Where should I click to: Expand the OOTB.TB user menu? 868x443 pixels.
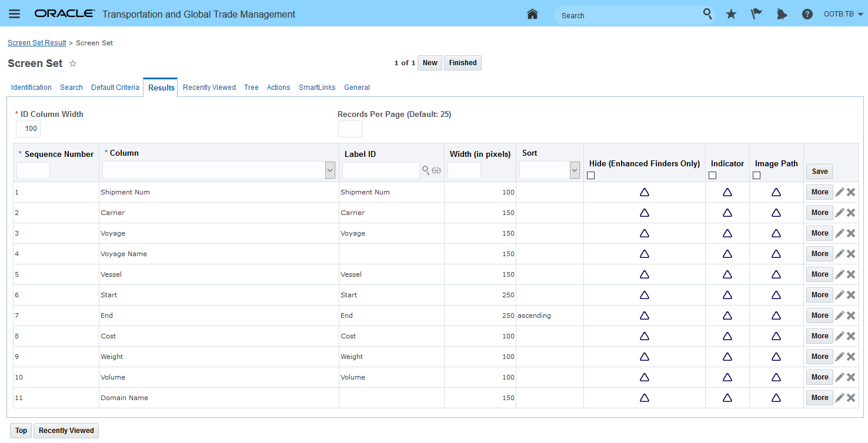pos(843,14)
